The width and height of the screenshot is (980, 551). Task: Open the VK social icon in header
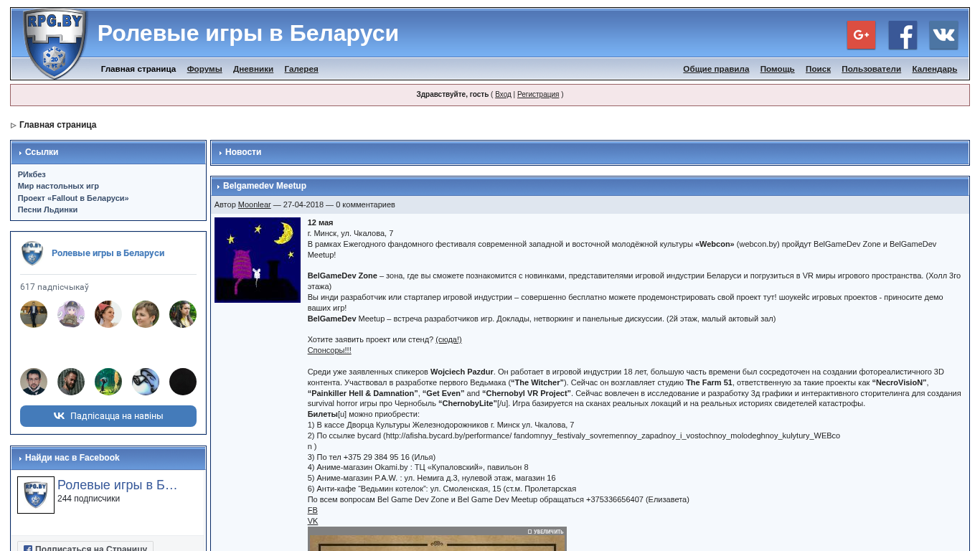pos(943,35)
